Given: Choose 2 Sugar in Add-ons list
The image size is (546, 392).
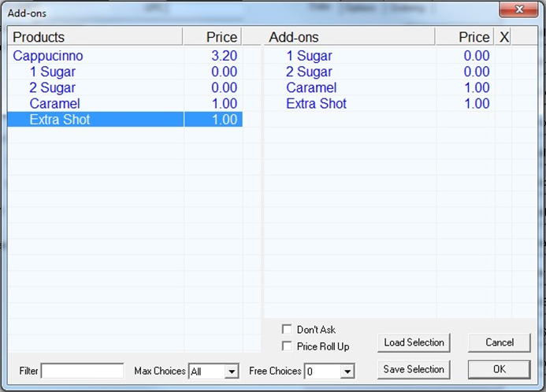Looking at the screenshot, I should (309, 72).
